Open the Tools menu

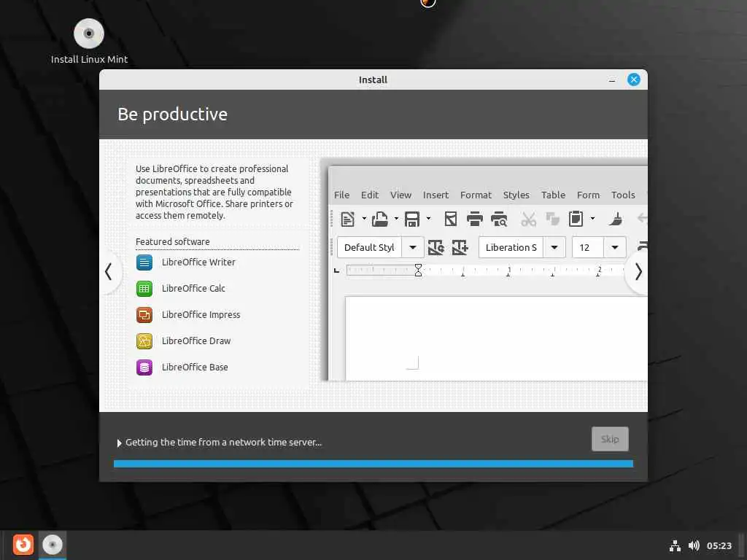tap(623, 195)
